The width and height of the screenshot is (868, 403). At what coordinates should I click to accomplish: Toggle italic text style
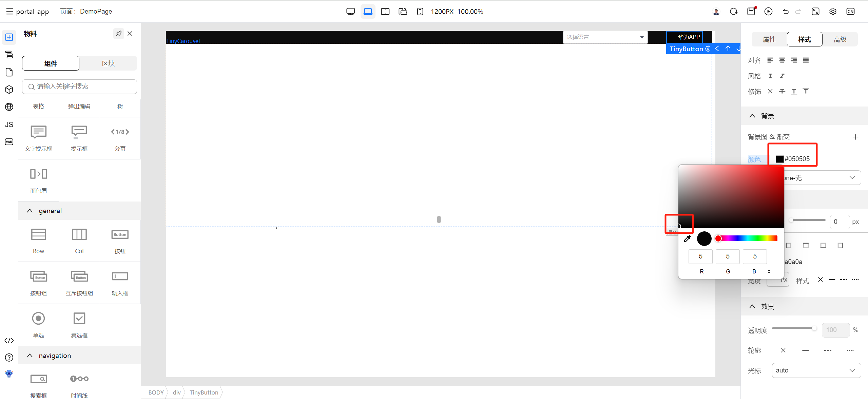click(782, 76)
